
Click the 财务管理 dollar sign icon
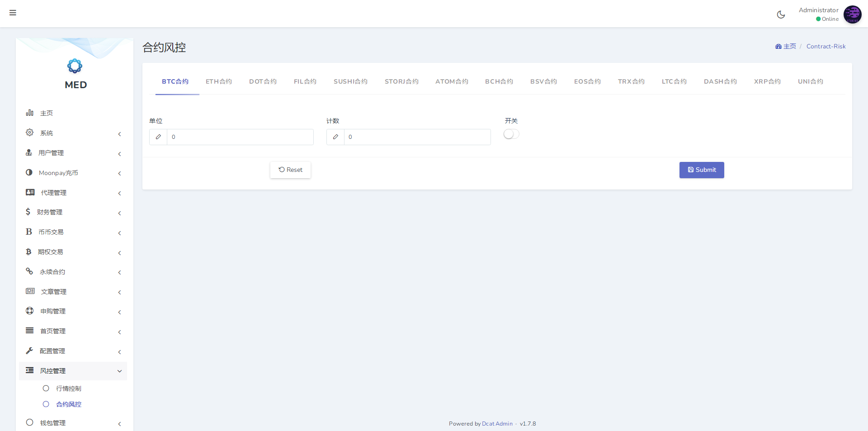(x=28, y=212)
